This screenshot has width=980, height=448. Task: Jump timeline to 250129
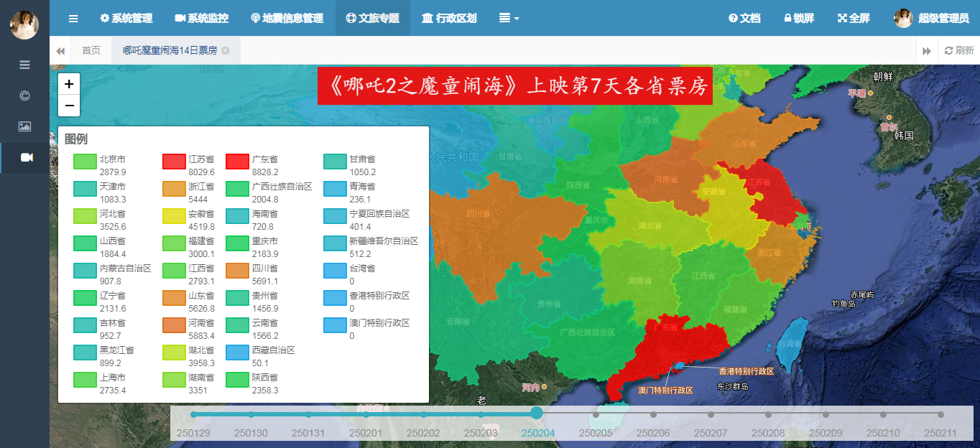click(193, 414)
